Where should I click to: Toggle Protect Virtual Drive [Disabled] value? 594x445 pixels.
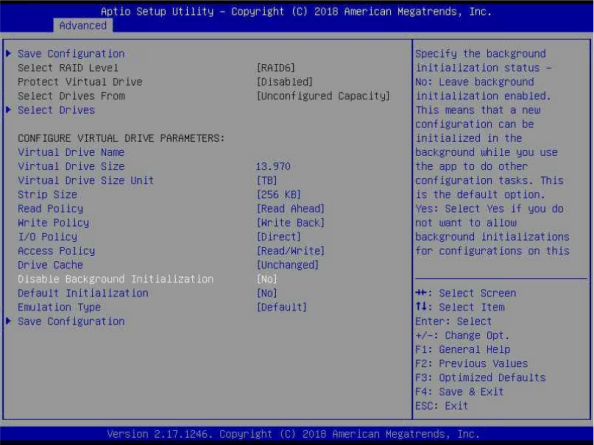284,82
